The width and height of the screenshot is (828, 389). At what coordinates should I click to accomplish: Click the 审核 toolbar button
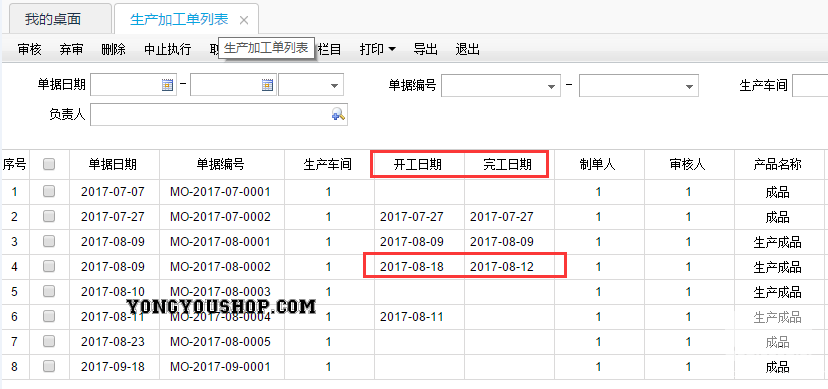pyautogui.click(x=29, y=50)
